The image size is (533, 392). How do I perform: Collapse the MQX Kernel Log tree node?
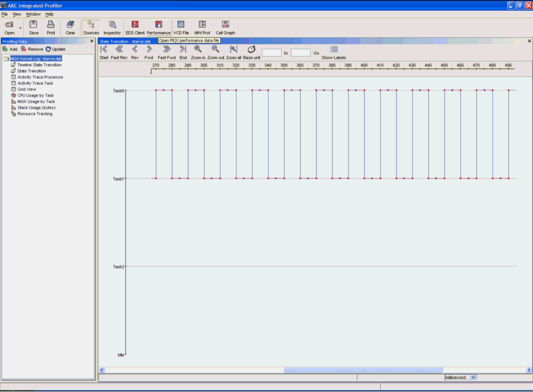pyautogui.click(x=5, y=58)
